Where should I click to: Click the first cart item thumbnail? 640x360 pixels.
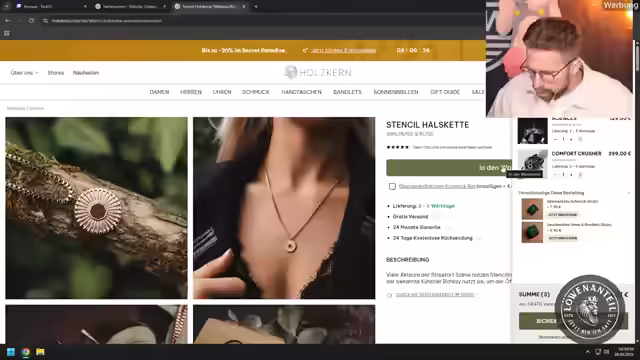click(x=533, y=131)
